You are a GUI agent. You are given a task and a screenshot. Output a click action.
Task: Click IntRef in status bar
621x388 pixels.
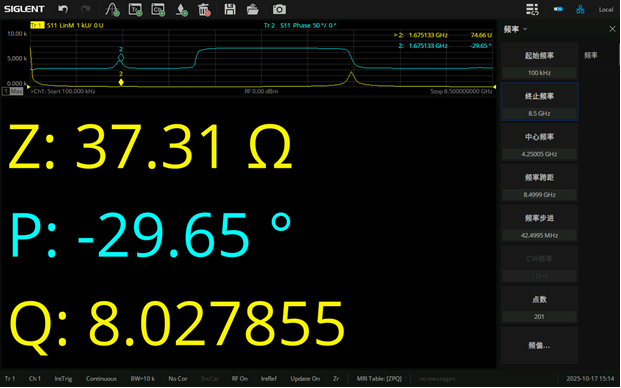(269, 379)
